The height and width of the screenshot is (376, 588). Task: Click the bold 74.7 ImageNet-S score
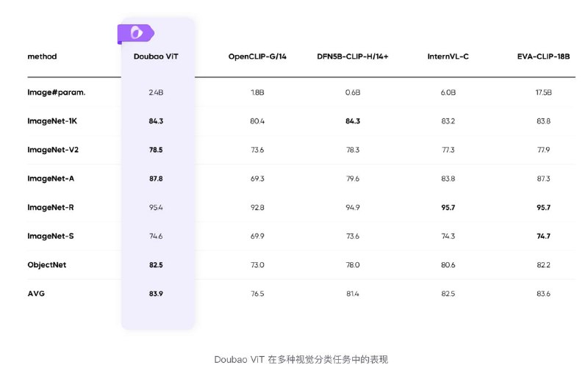click(543, 236)
